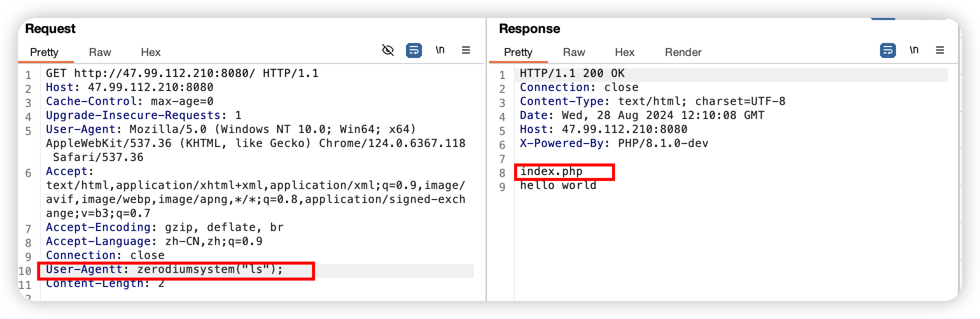Toggle the \n newline display in Response panel

pos(914,50)
